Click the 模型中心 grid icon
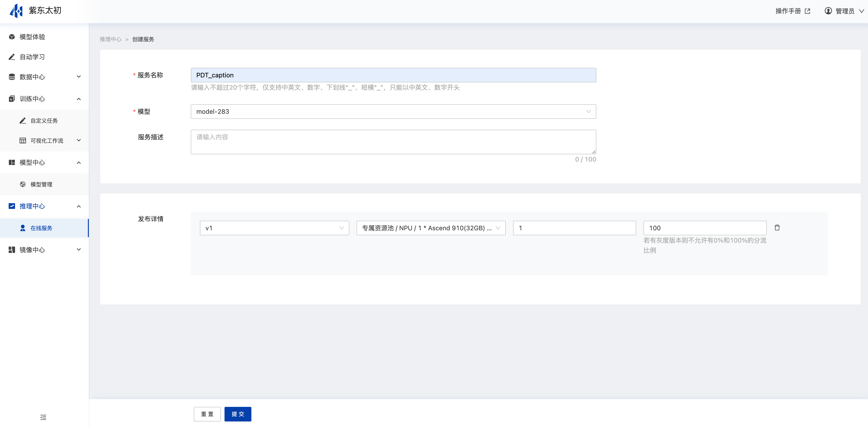The height and width of the screenshot is (426, 868). pos(12,162)
